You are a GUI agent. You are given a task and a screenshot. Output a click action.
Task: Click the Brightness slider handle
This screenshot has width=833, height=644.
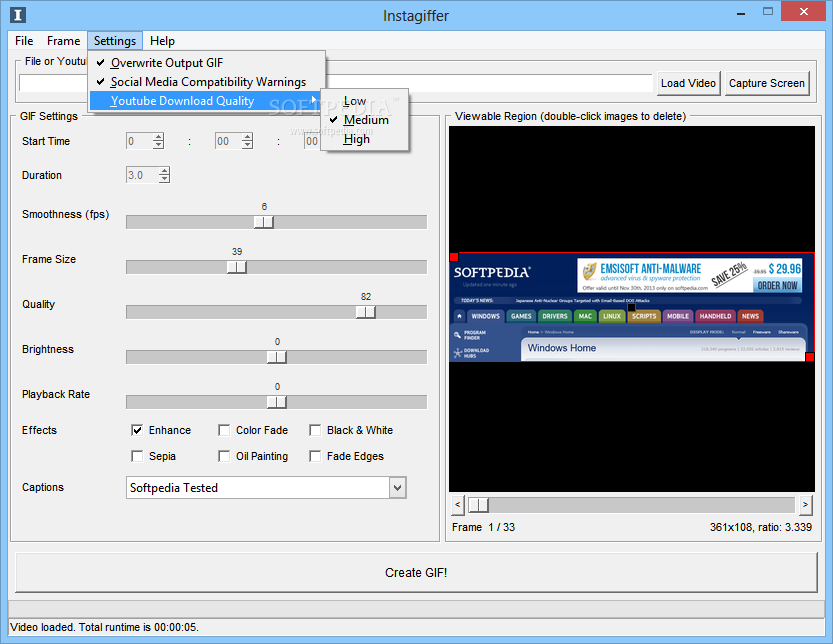tap(277, 357)
